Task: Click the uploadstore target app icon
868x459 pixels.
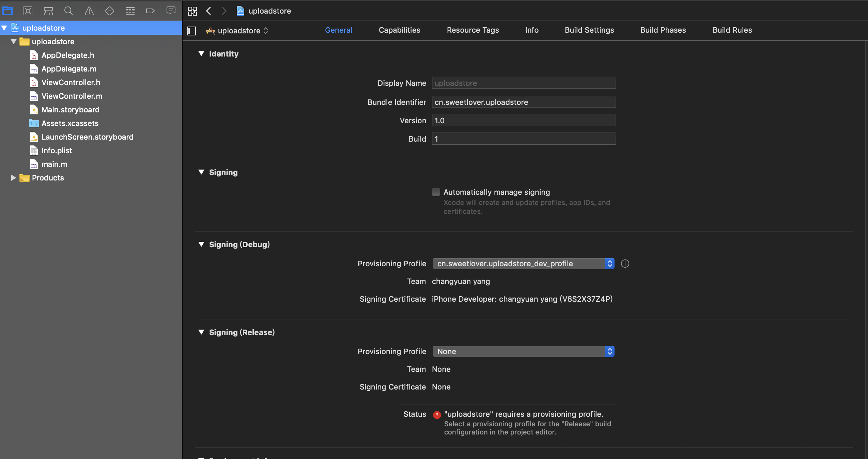Action: pos(211,31)
